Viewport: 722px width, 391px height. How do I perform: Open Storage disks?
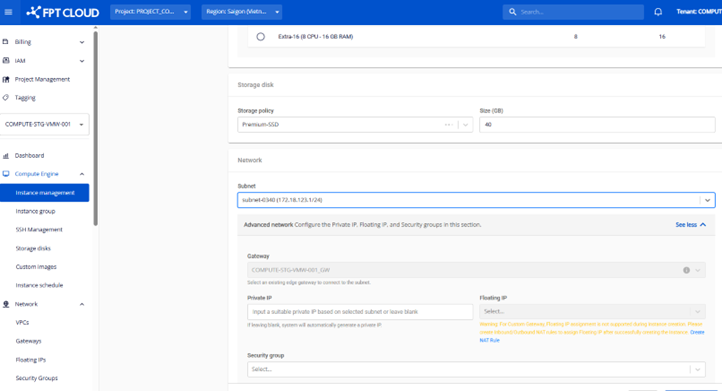click(x=33, y=248)
